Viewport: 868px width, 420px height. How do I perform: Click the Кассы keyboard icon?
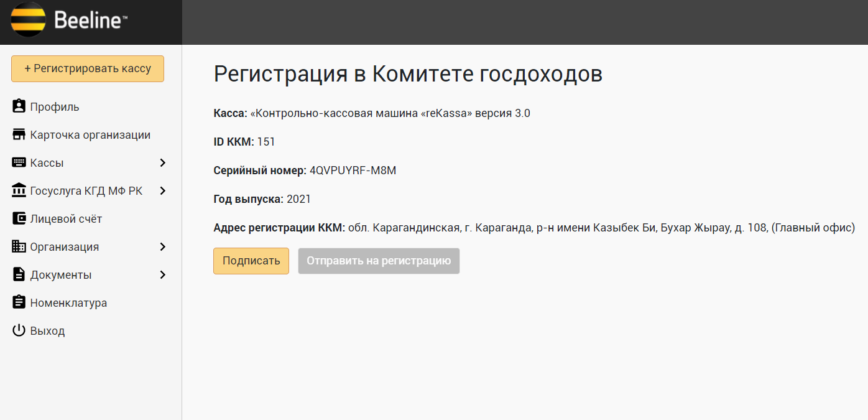19,162
